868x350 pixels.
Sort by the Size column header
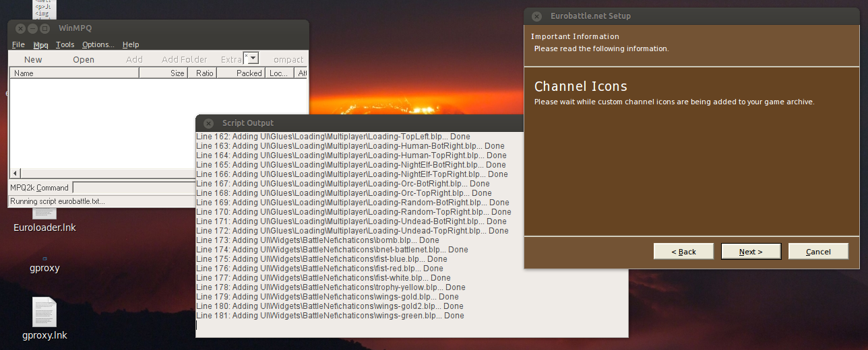point(164,73)
